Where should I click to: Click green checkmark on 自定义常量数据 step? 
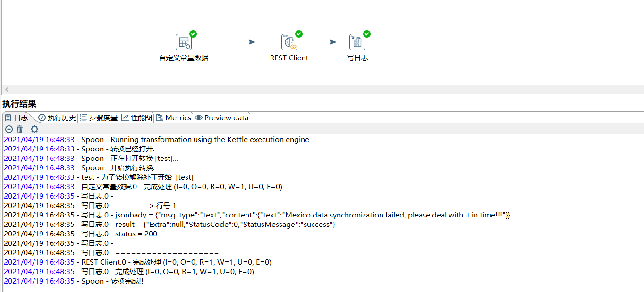(193, 34)
